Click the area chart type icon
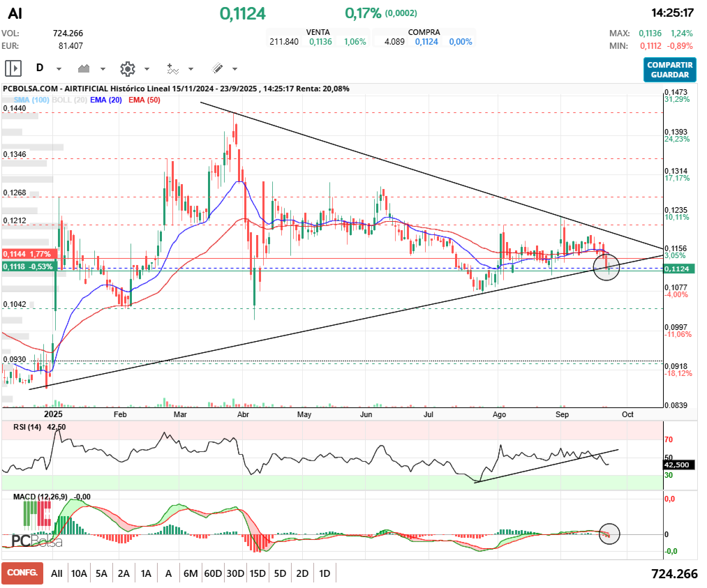 pyautogui.click(x=84, y=68)
